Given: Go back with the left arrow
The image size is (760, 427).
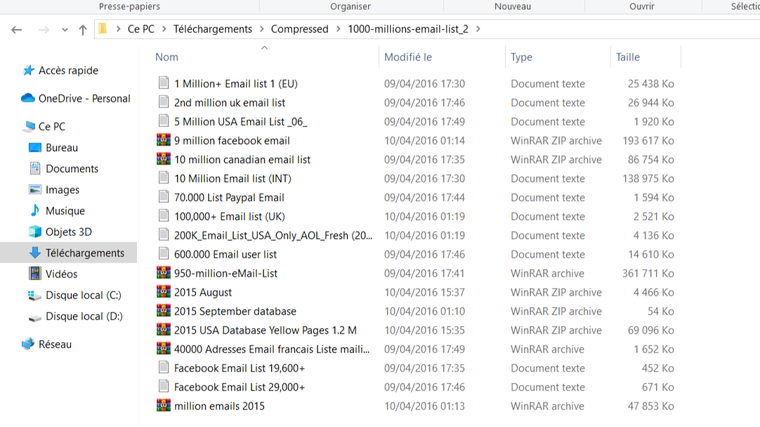Looking at the screenshot, I should tap(16, 30).
